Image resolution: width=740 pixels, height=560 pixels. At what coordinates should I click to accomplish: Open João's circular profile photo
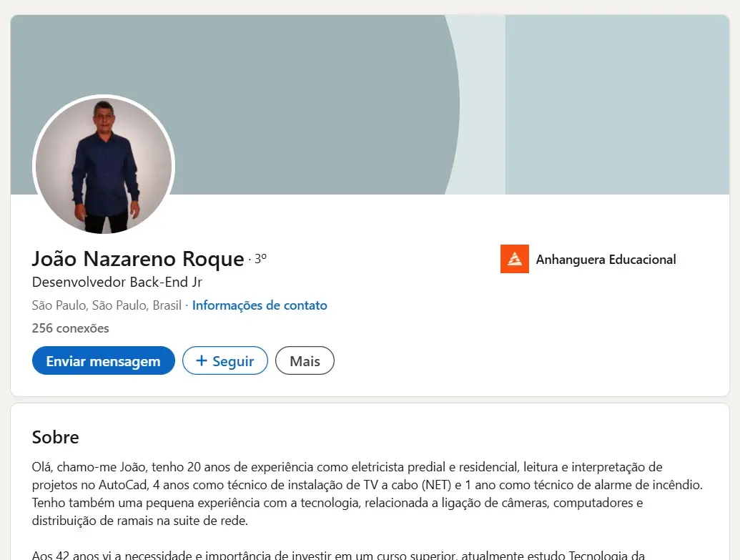(104, 165)
